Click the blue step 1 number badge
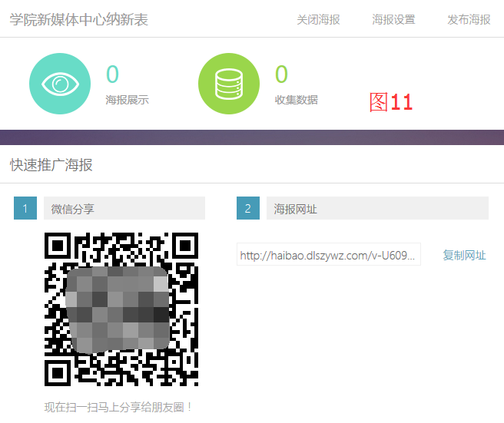The image size is (504, 423). pyautogui.click(x=25, y=208)
